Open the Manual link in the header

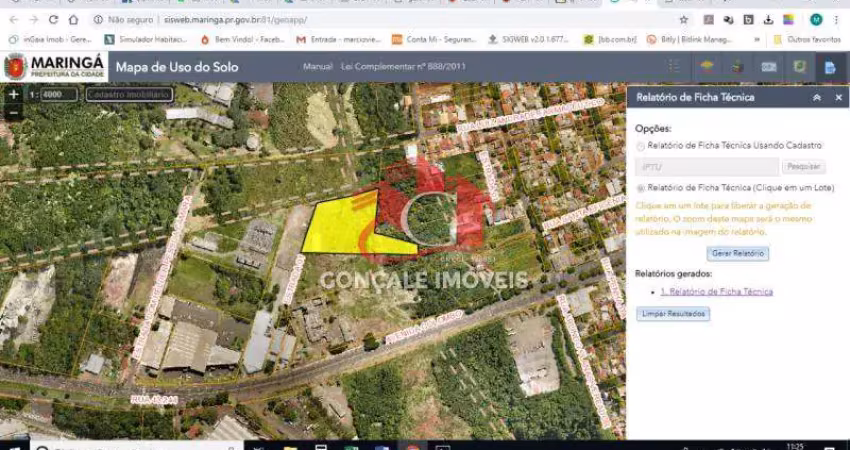pyautogui.click(x=318, y=67)
